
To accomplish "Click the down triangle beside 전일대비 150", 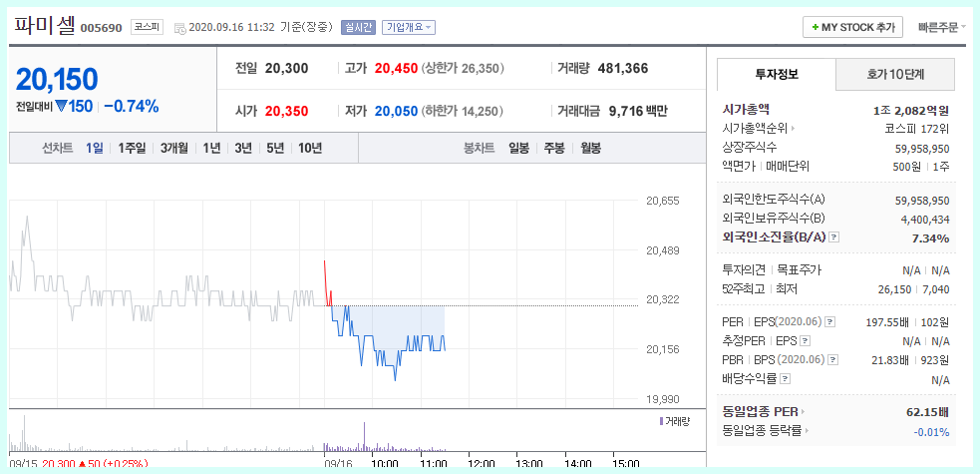I will (x=61, y=107).
